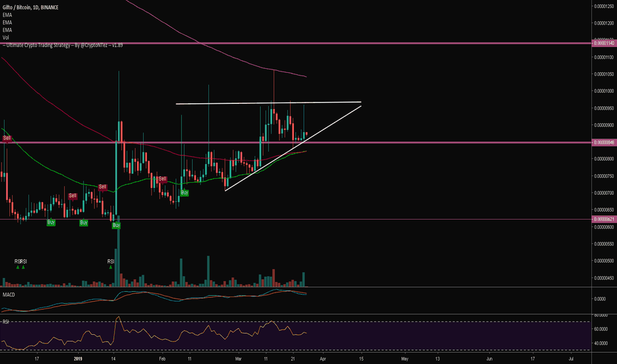
Task: Click the Mar label on the time axis
Action: pyautogui.click(x=238, y=359)
